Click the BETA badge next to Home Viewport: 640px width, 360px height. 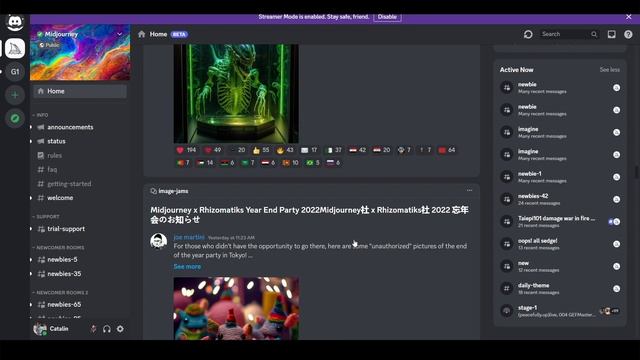click(x=179, y=34)
